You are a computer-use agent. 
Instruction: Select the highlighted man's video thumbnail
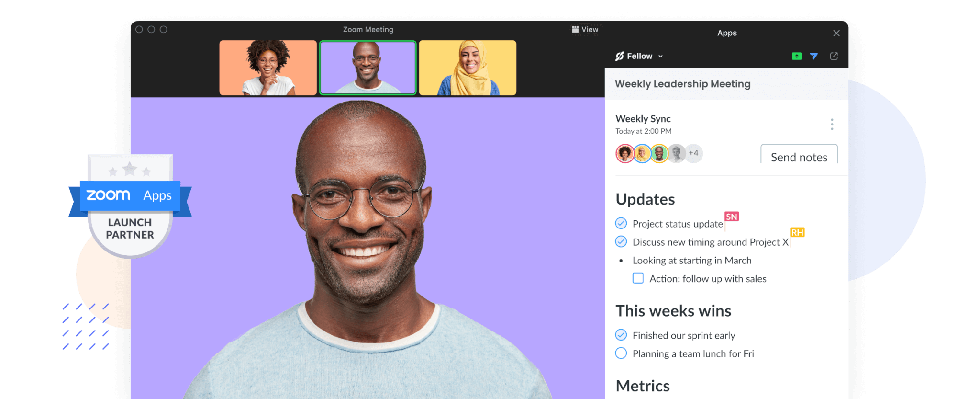click(367, 68)
